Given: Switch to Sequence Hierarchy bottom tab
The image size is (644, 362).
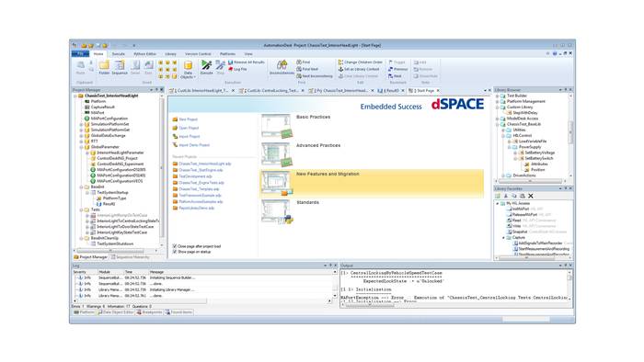Looking at the screenshot, I should click(x=131, y=257).
